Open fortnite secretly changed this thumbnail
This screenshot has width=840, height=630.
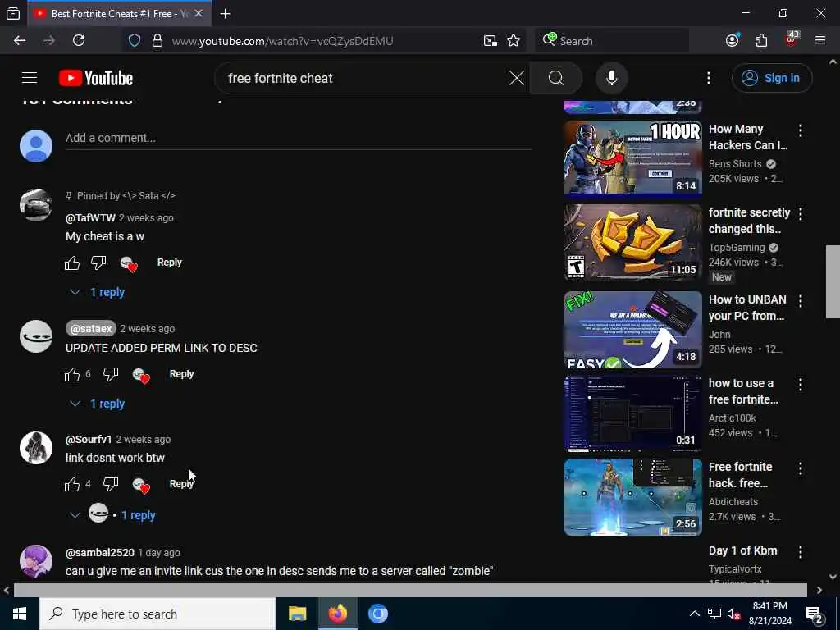coord(632,242)
